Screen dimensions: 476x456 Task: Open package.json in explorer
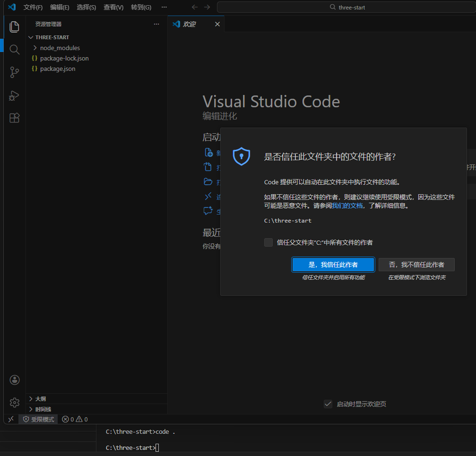click(96, 69)
